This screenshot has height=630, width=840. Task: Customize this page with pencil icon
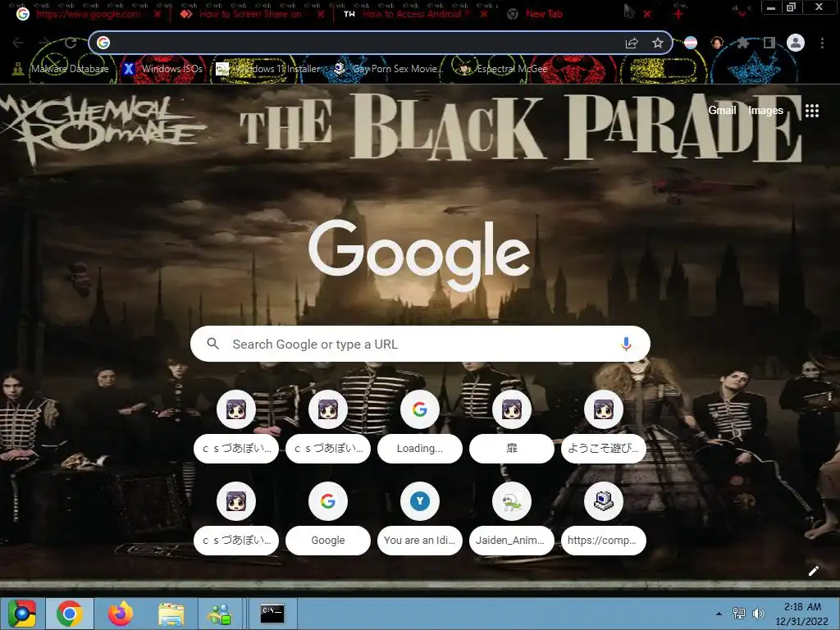tap(813, 571)
